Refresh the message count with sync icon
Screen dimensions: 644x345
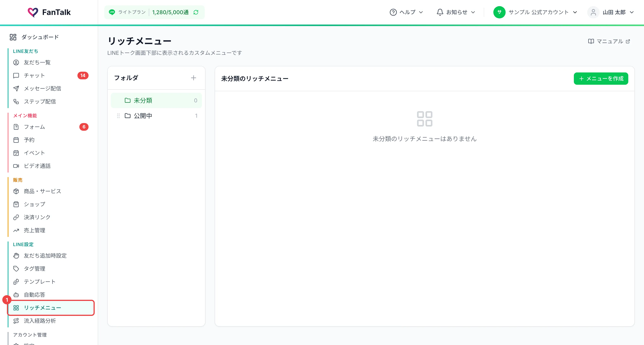pyautogui.click(x=196, y=12)
